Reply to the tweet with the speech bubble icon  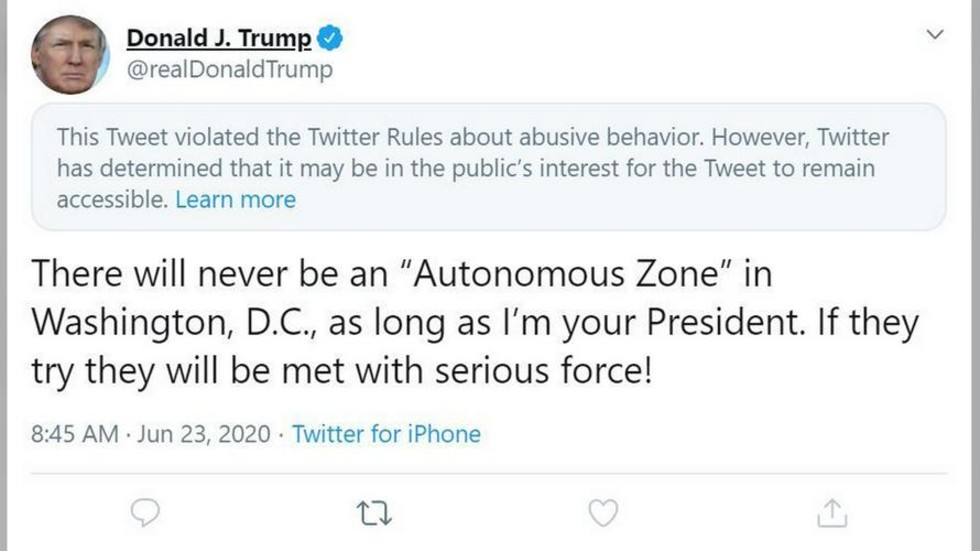(x=146, y=513)
